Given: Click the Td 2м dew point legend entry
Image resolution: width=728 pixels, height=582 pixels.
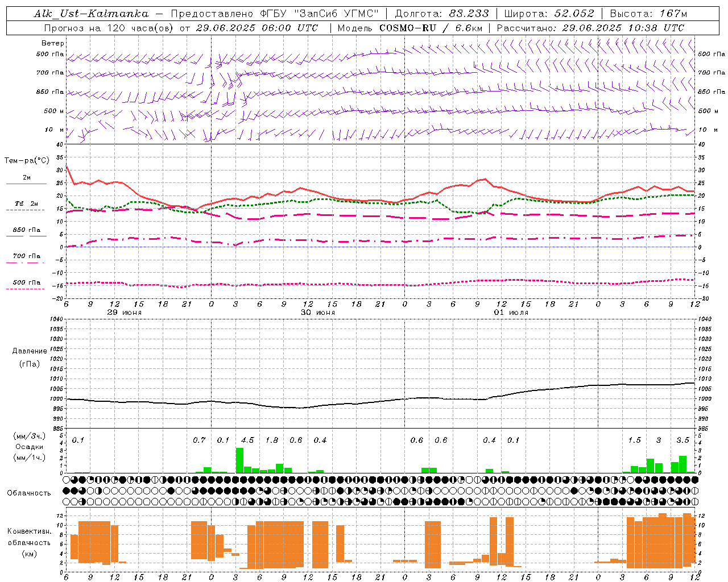Looking at the screenshot, I should click(x=26, y=203).
